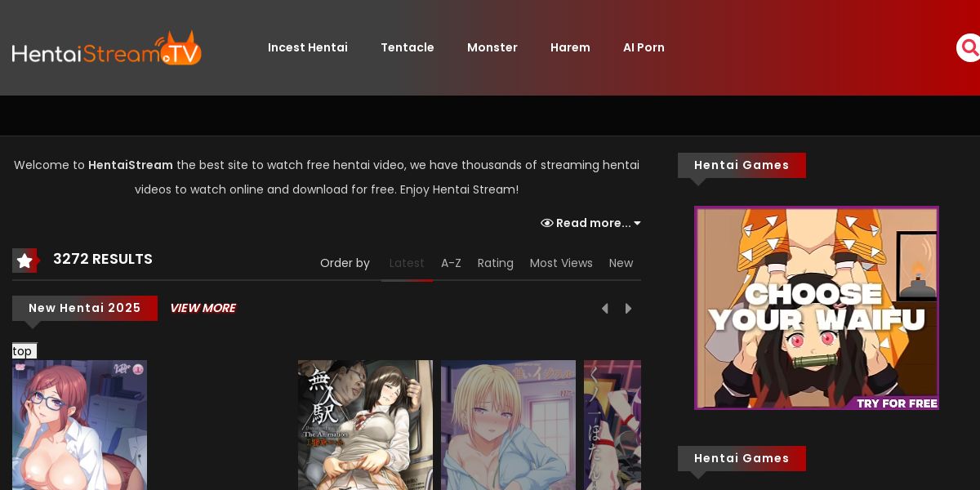Screen dimensions: 980x490
Task: Click the '3272 RESULTS' text
Action: click(103, 259)
